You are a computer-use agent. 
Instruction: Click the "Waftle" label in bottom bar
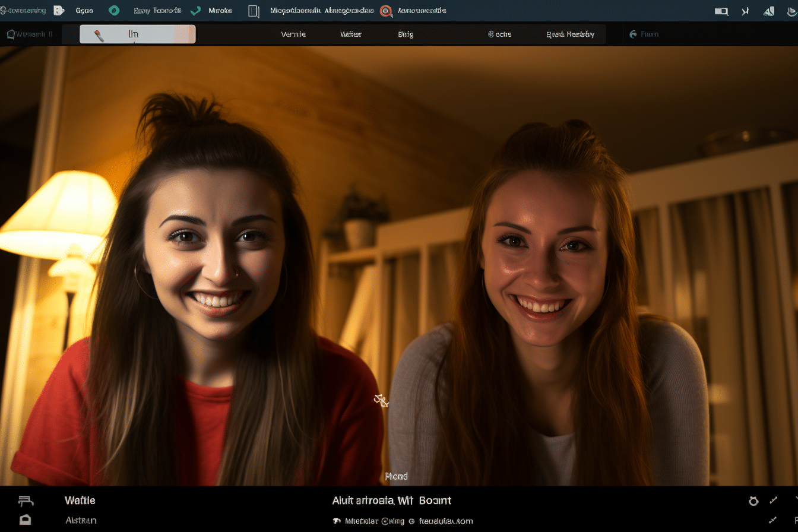click(80, 501)
